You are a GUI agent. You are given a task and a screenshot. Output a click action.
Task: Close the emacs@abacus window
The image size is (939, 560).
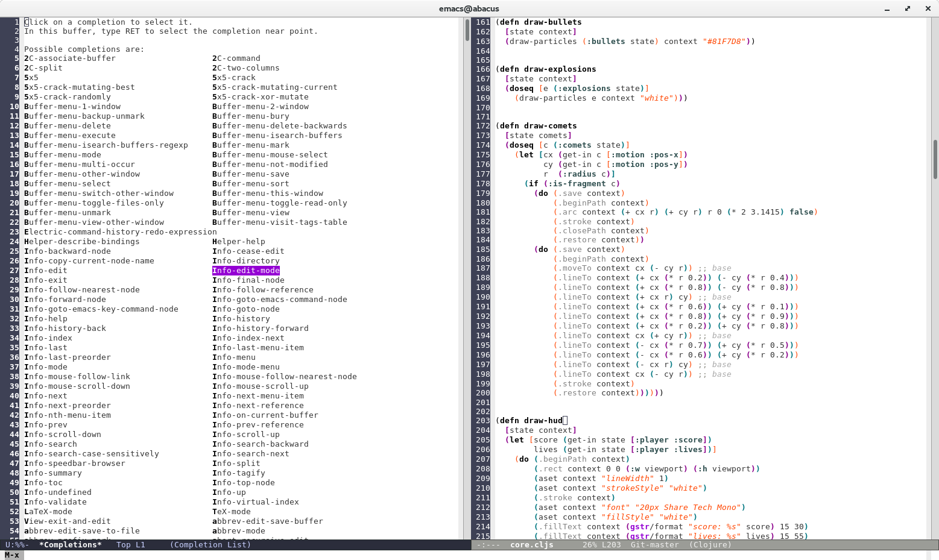928,8
